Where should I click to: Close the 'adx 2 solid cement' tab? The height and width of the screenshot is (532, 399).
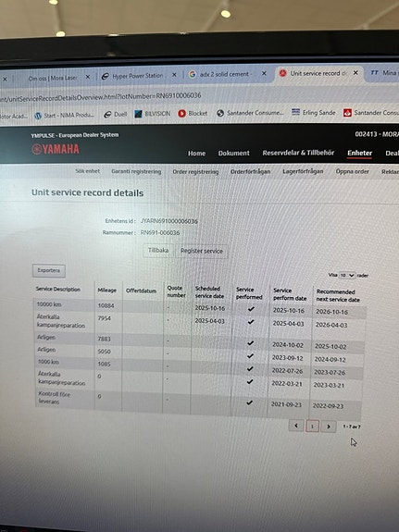click(264, 73)
